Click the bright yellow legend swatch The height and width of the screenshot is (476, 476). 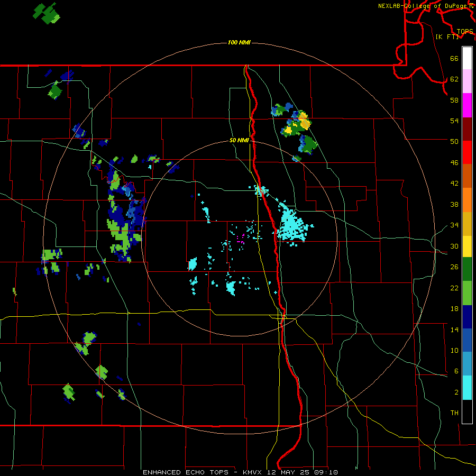coord(467,246)
